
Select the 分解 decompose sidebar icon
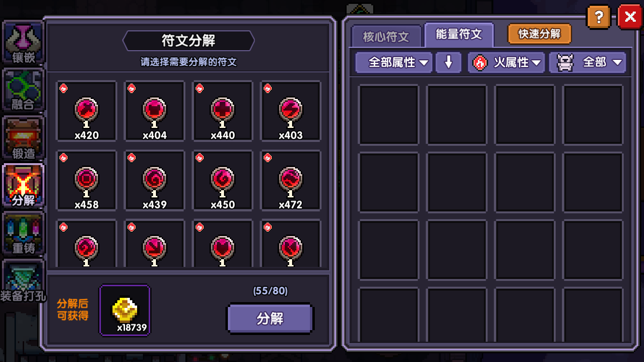[23, 185]
